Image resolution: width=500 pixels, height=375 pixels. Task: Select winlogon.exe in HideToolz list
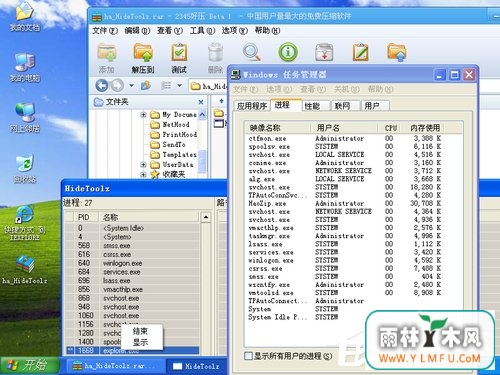click(x=133, y=263)
